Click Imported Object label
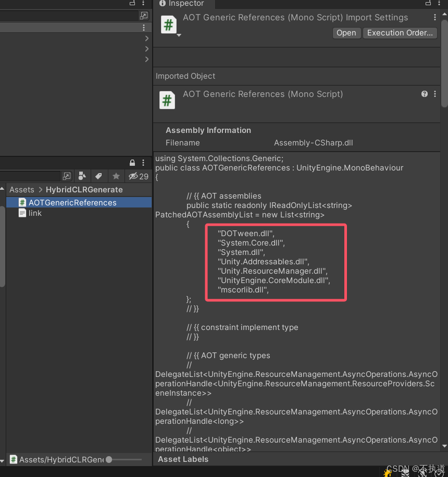The height and width of the screenshot is (477, 448). click(x=185, y=76)
